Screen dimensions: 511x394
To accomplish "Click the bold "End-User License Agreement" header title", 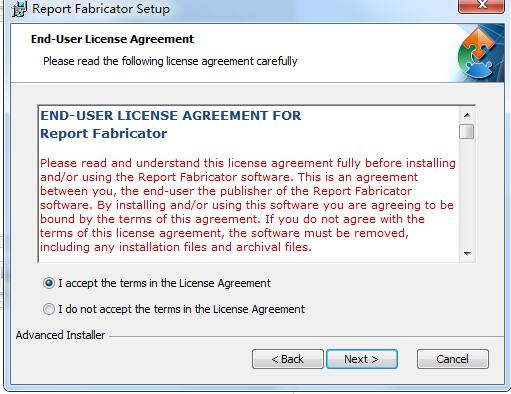I will 112,39.
